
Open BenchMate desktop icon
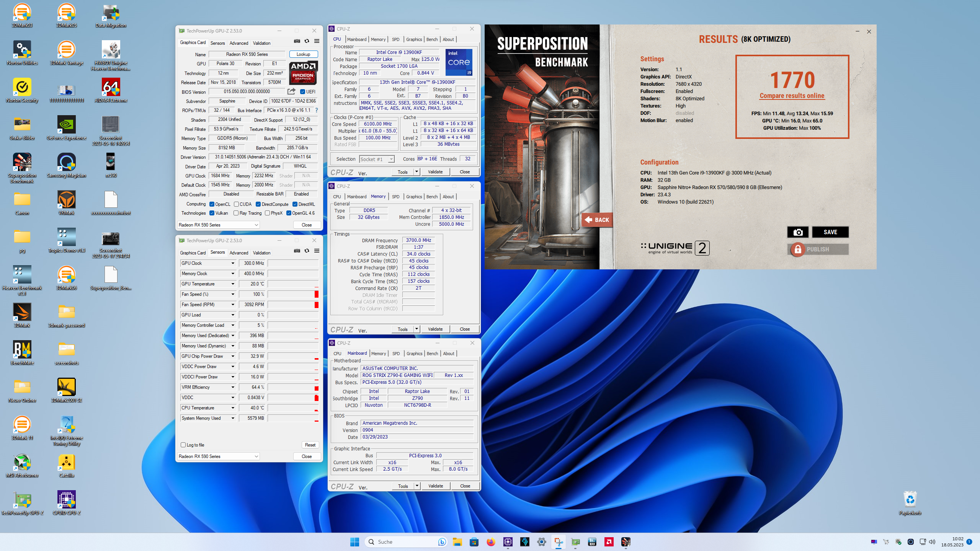pyautogui.click(x=22, y=353)
